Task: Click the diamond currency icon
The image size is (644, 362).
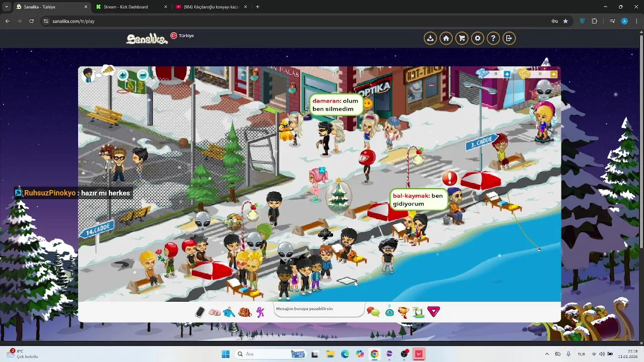Action: click(482, 74)
